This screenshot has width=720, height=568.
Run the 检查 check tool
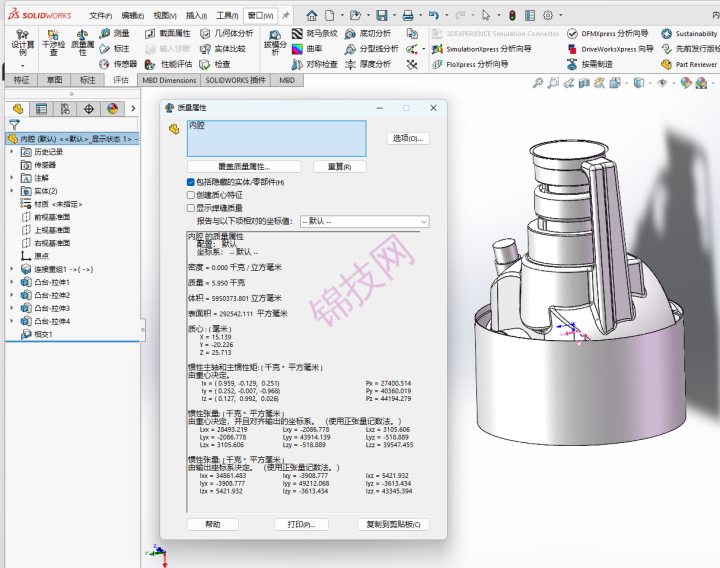tap(215, 64)
